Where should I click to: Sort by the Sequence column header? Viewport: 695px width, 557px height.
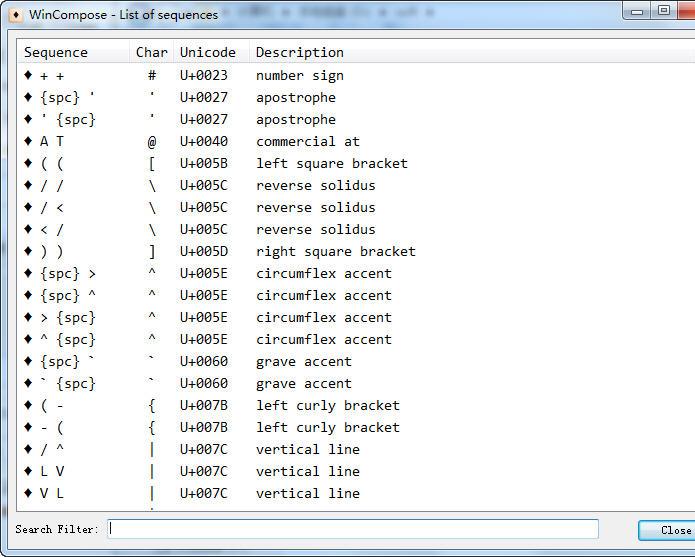pyautogui.click(x=74, y=52)
